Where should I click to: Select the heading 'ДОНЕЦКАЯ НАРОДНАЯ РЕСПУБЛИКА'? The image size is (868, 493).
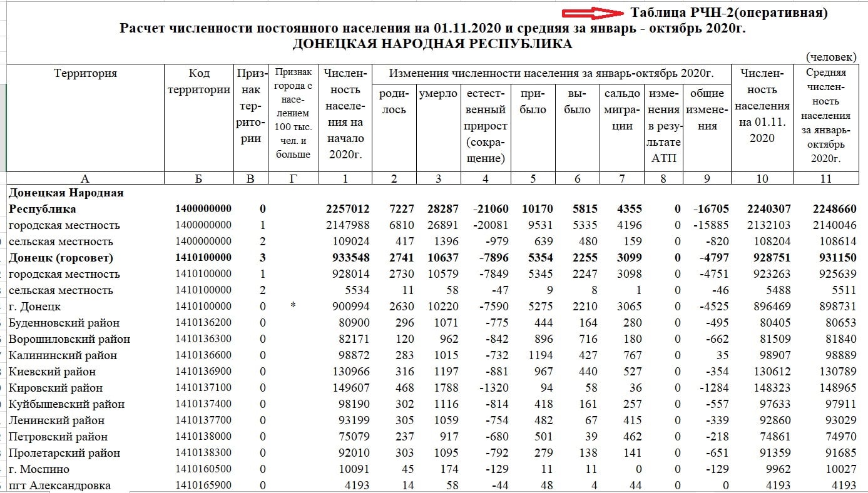pyautogui.click(x=432, y=44)
